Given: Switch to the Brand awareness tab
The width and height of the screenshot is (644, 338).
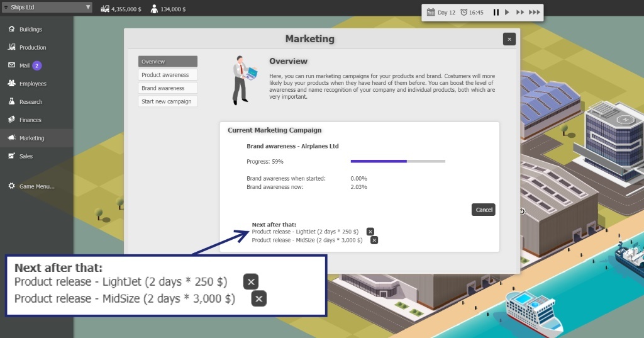Looking at the screenshot, I should pos(167,88).
